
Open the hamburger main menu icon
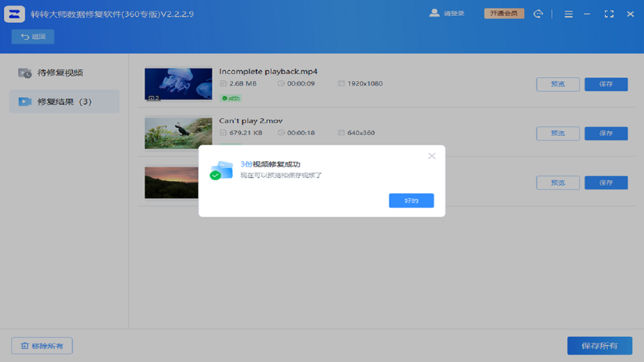click(x=569, y=14)
